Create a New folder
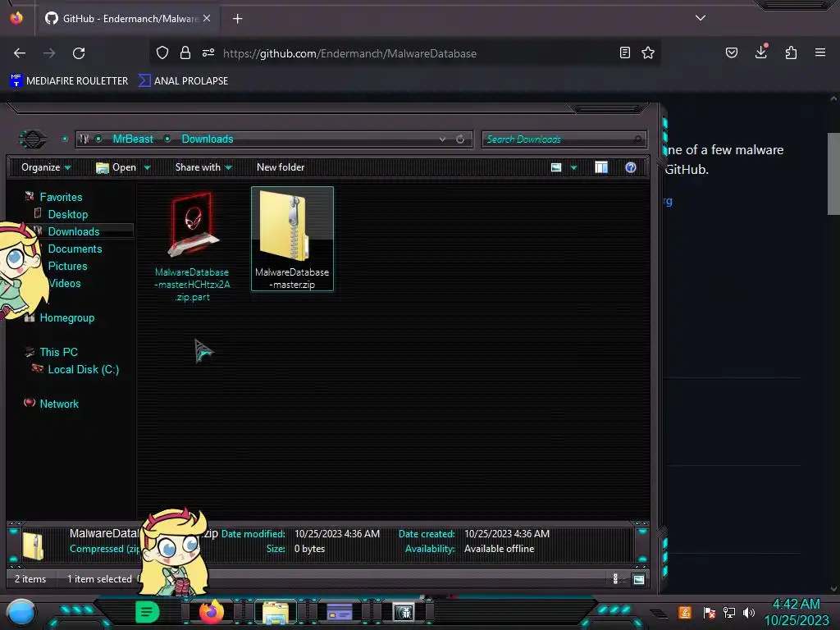Screen dimensions: 840x630 tap(281, 167)
